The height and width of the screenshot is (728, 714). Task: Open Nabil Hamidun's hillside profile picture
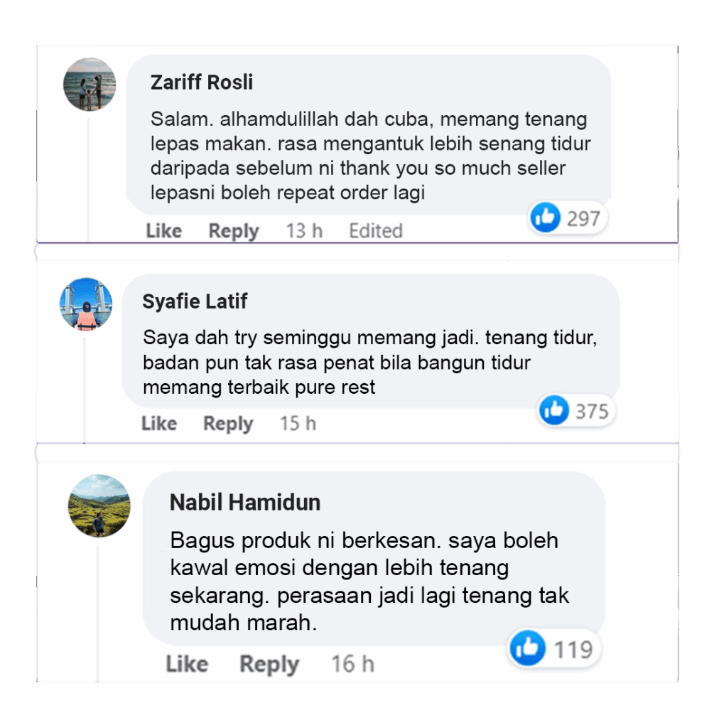coord(99,506)
